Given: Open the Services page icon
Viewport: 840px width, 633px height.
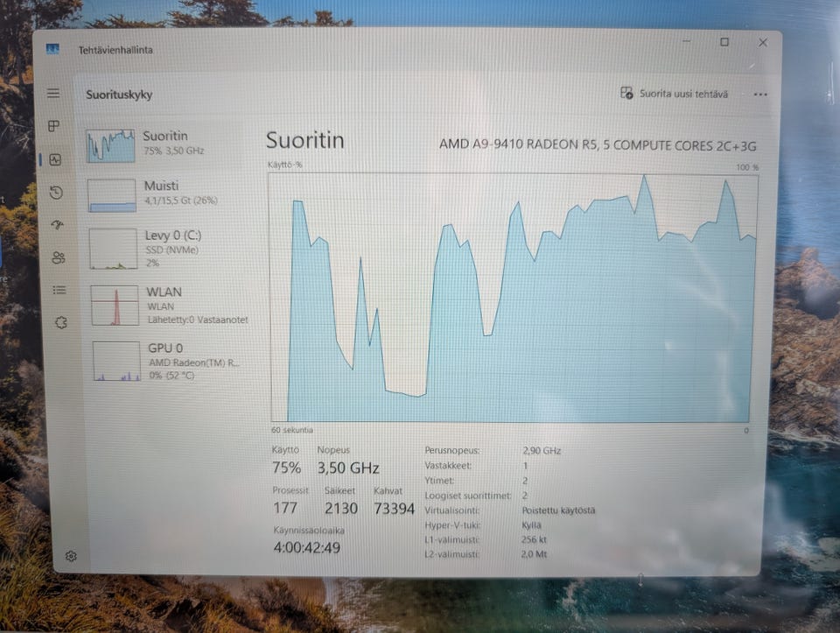Looking at the screenshot, I should 61,322.
